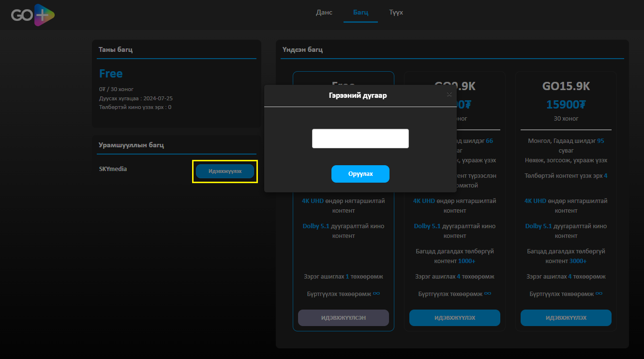The image size is (644, 359).
Task: Click the greyed ИДЭВХЖҮҮЛСЭН button
Action: tap(344, 318)
